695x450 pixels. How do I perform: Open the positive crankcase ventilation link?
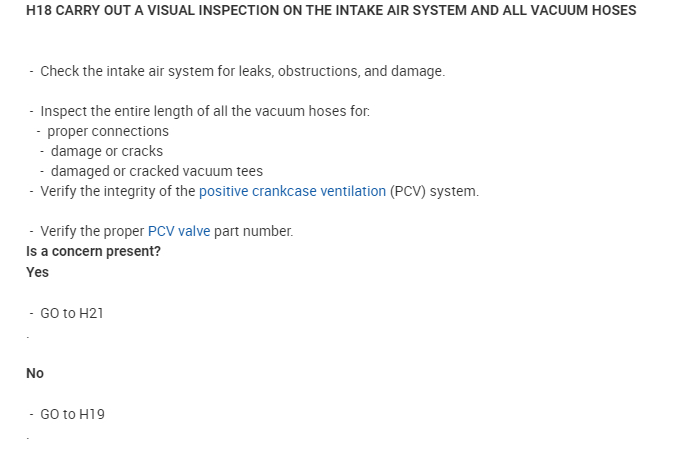click(x=292, y=191)
